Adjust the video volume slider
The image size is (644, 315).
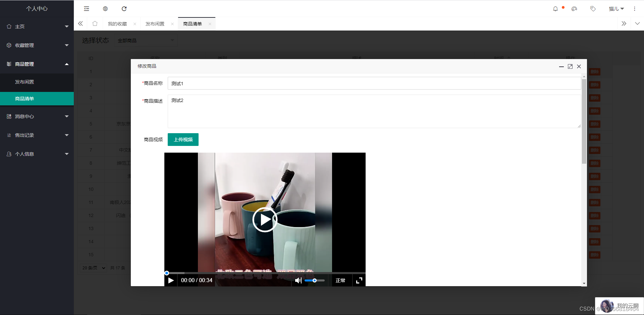[x=315, y=280]
